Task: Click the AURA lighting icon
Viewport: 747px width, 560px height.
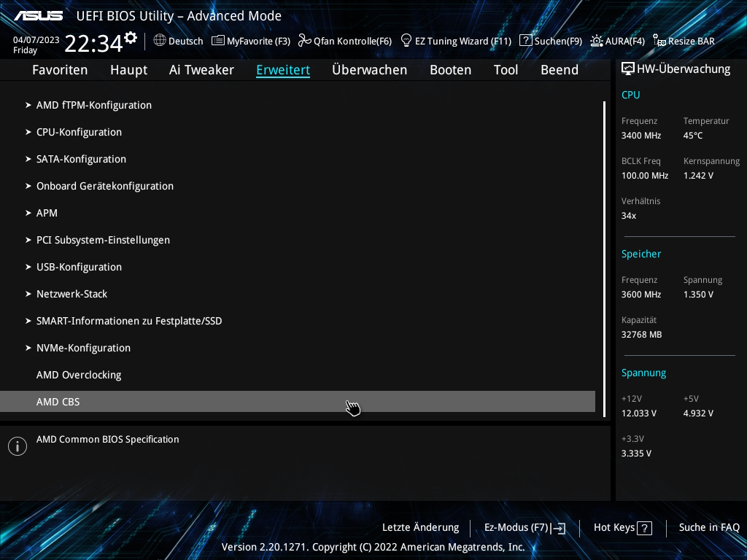Action: [597, 41]
